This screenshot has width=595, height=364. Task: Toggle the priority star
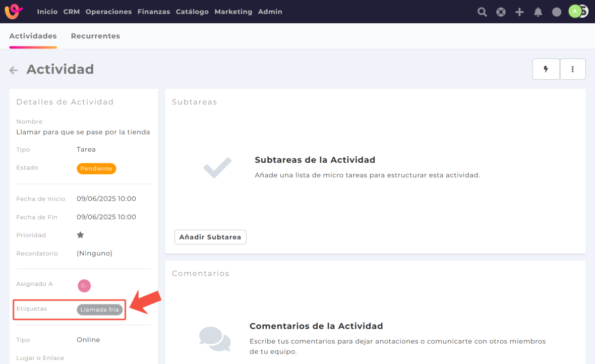[x=80, y=235]
